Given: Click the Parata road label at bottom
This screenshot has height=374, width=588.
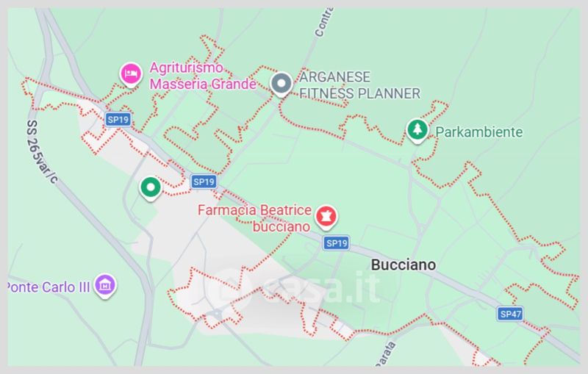Looking at the screenshot, I should click(386, 353).
